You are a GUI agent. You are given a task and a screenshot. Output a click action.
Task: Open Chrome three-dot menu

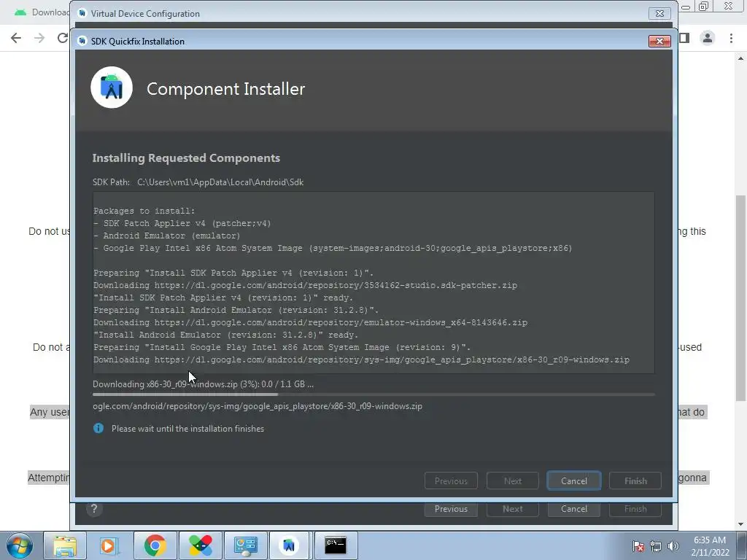coord(731,38)
